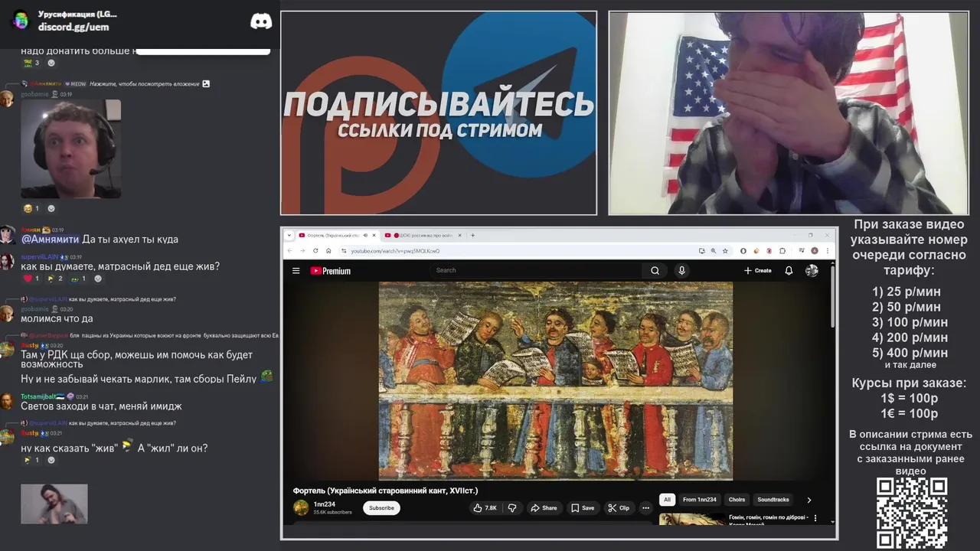Viewport: 980px width, 551px height.
Task: Like the video showing 7.8K
Action: click(x=485, y=507)
